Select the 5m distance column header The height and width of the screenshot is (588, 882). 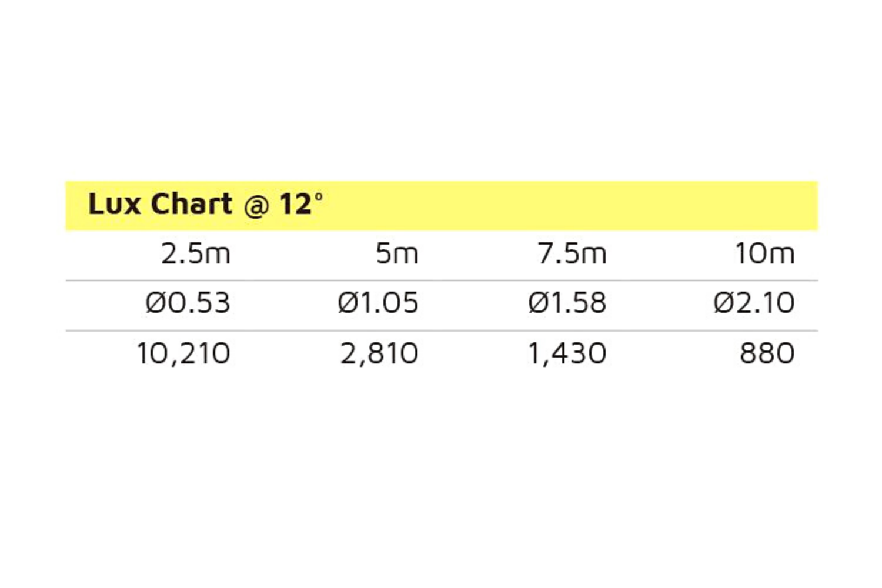click(397, 254)
